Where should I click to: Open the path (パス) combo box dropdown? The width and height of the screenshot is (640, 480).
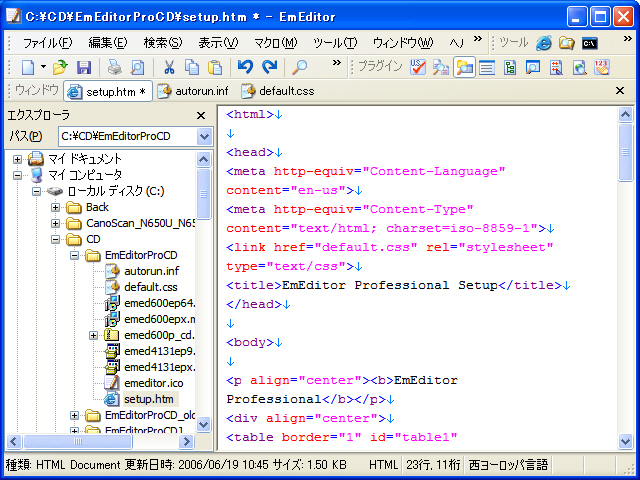pos(204,137)
